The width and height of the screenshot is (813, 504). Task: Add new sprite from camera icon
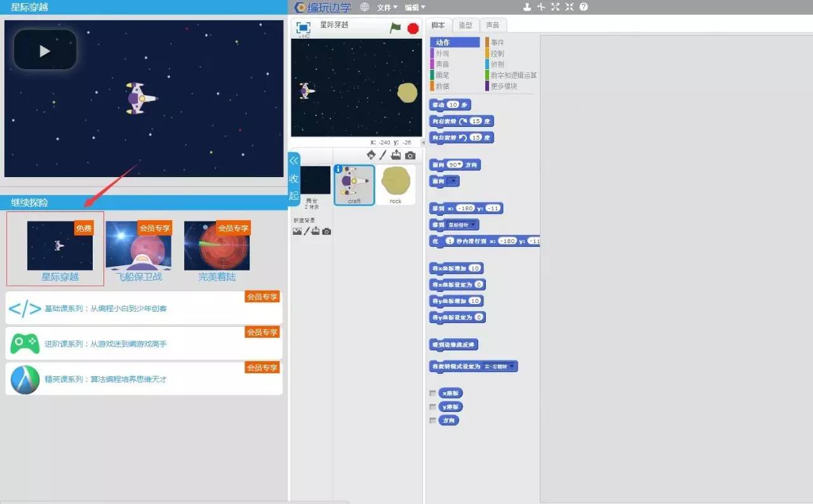point(410,156)
